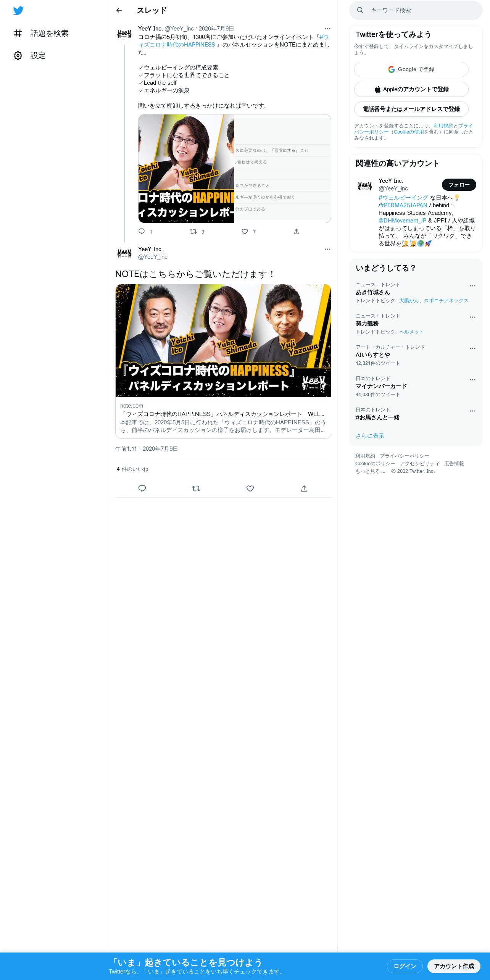Viewport: 490px width, 980px height.
Task: Open the Cookieの使用 link
Action: point(409,132)
